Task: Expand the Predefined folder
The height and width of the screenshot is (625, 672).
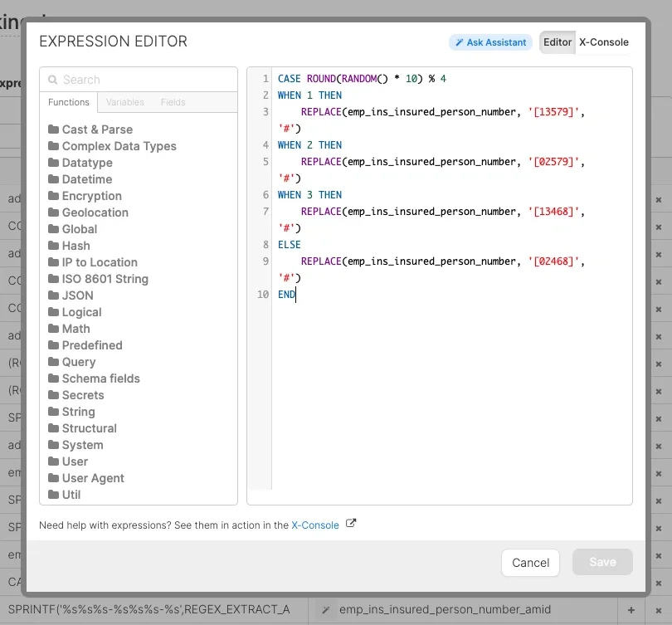Action: [85, 345]
